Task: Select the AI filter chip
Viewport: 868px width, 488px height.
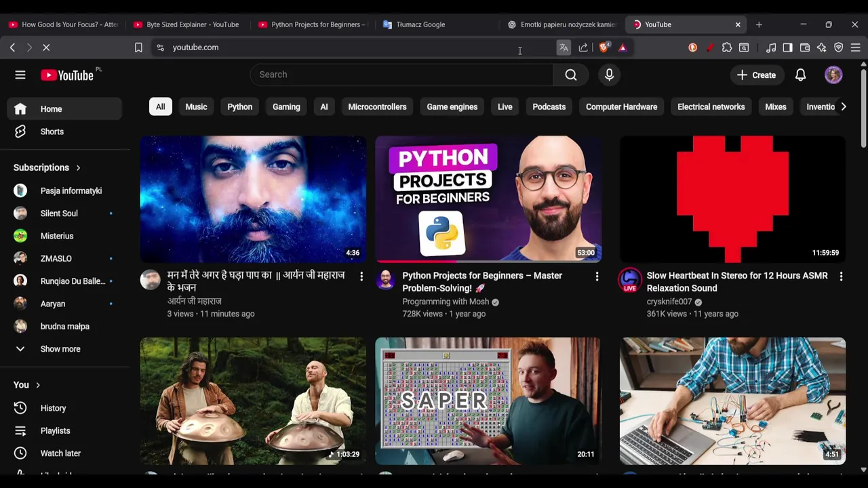Action: [324, 106]
